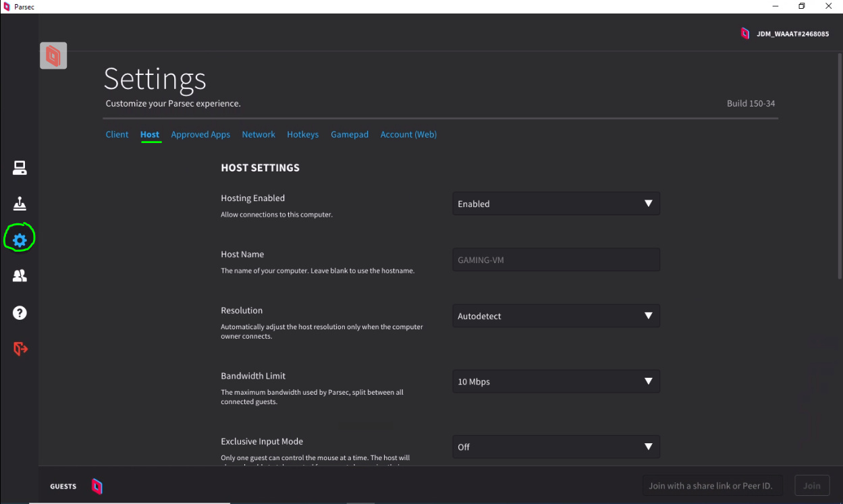Switch to the Approved Apps tab

pyautogui.click(x=200, y=134)
